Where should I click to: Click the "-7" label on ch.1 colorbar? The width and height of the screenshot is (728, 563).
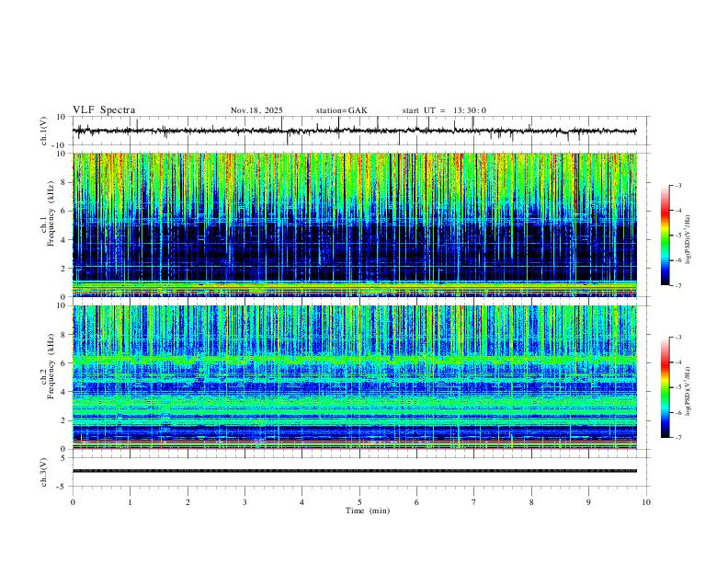[x=677, y=286]
